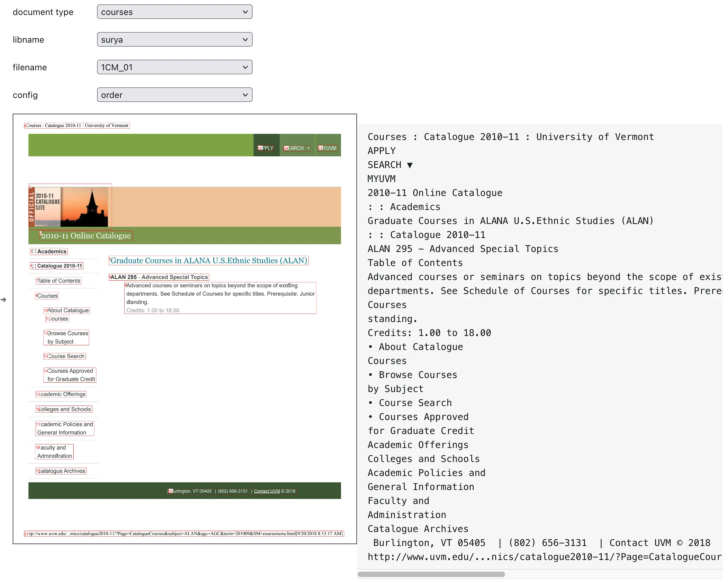Click Browse Courses by Subject
Viewport: 728px width, 582px height.
pyautogui.click(x=66, y=338)
